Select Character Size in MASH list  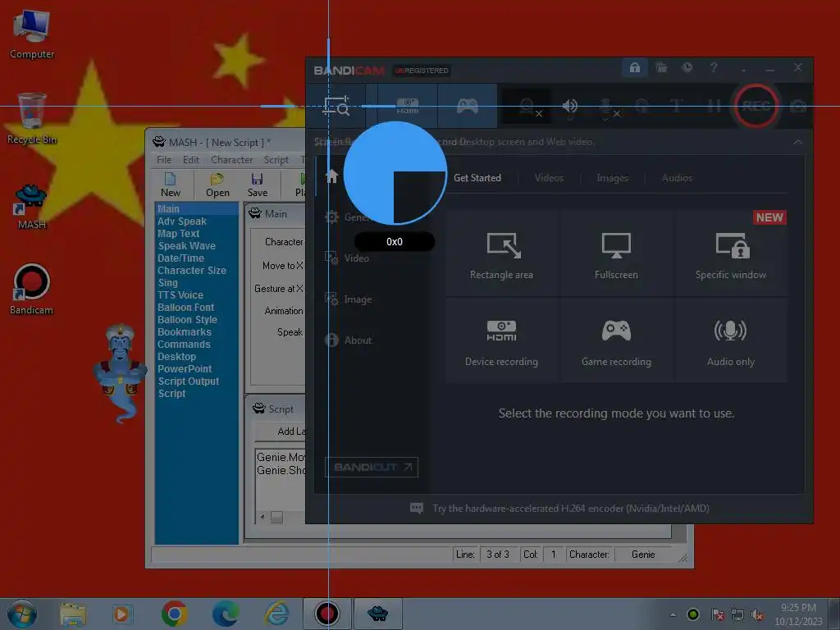coord(191,271)
